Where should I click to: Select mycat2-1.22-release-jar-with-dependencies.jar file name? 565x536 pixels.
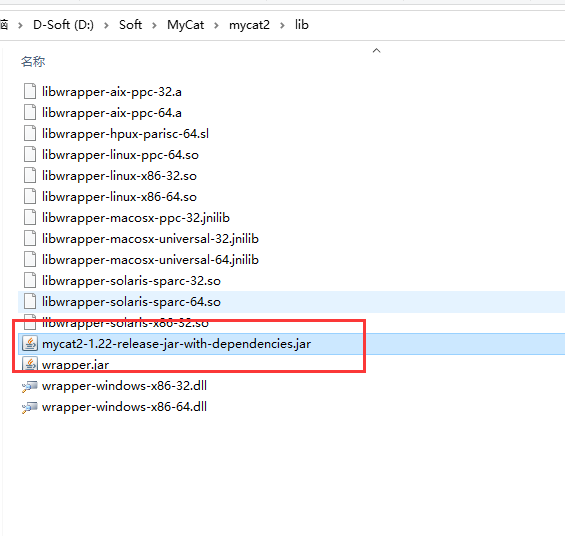pyautogui.click(x=177, y=344)
